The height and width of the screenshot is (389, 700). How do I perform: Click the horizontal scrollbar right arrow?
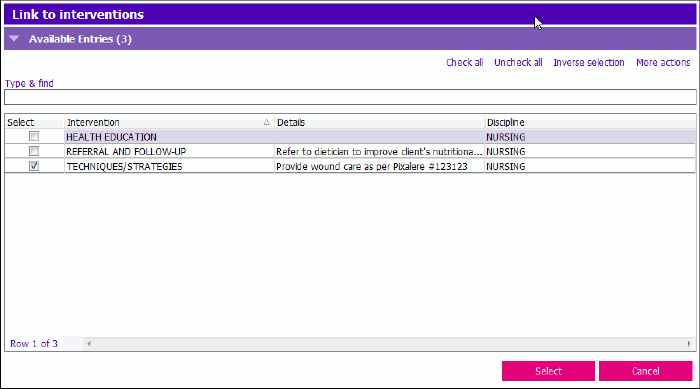pos(688,343)
